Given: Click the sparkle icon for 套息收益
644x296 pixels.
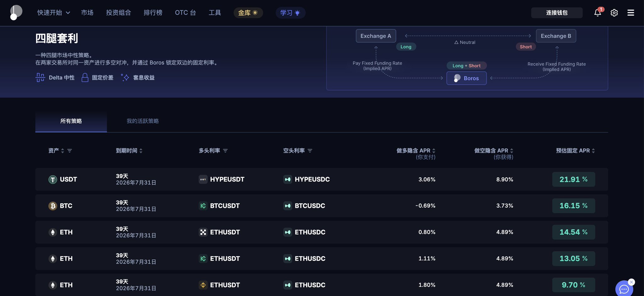Looking at the screenshot, I should coord(125,77).
